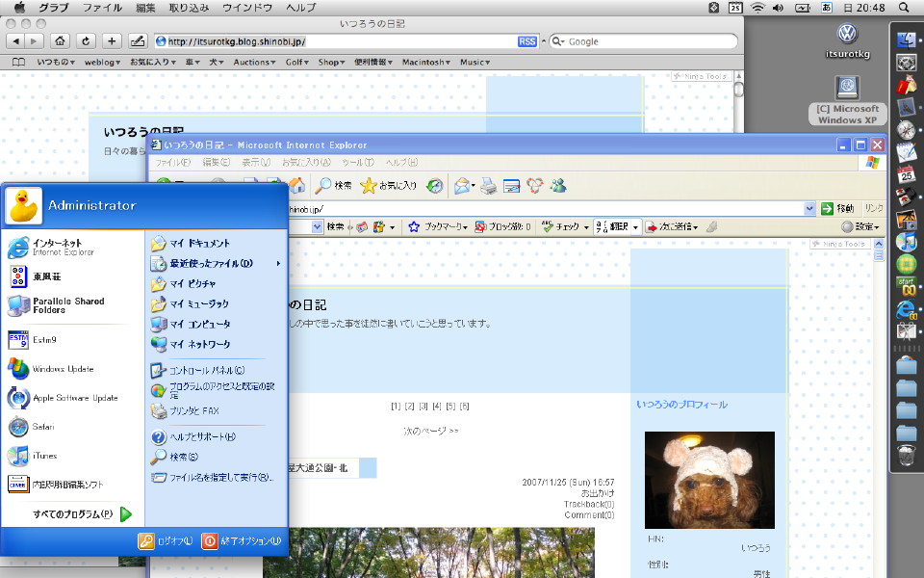Open ヘルプとサポート in Start menu
Screen dimensions: 924x578
[x=216, y=437]
